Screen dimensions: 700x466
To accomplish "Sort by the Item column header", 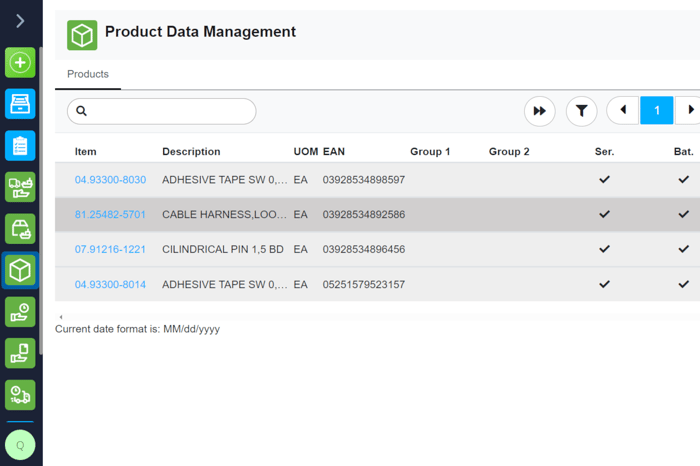I will coord(86,152).
